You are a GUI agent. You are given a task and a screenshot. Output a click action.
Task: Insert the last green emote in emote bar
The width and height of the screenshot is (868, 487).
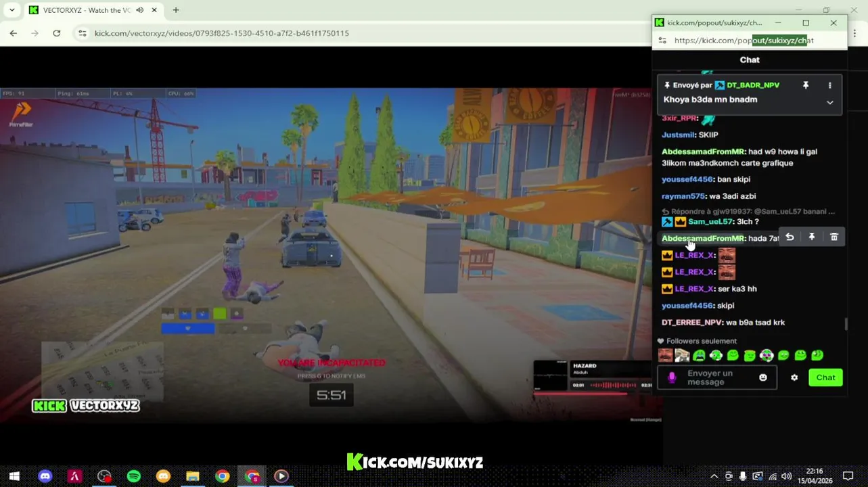pos(817,356)
